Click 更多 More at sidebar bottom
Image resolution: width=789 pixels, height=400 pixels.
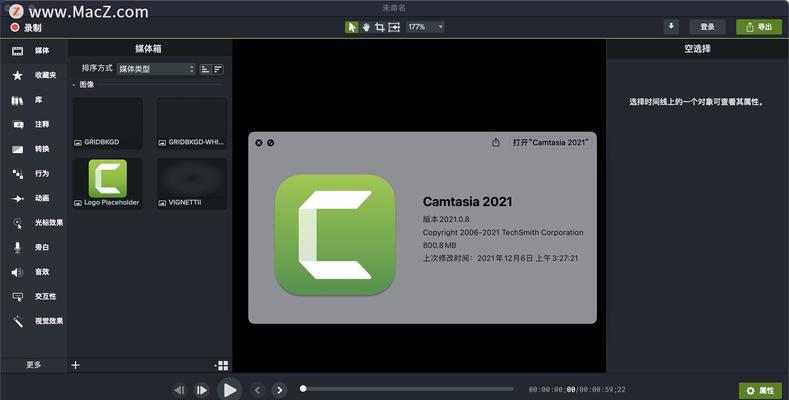[33, 365]
